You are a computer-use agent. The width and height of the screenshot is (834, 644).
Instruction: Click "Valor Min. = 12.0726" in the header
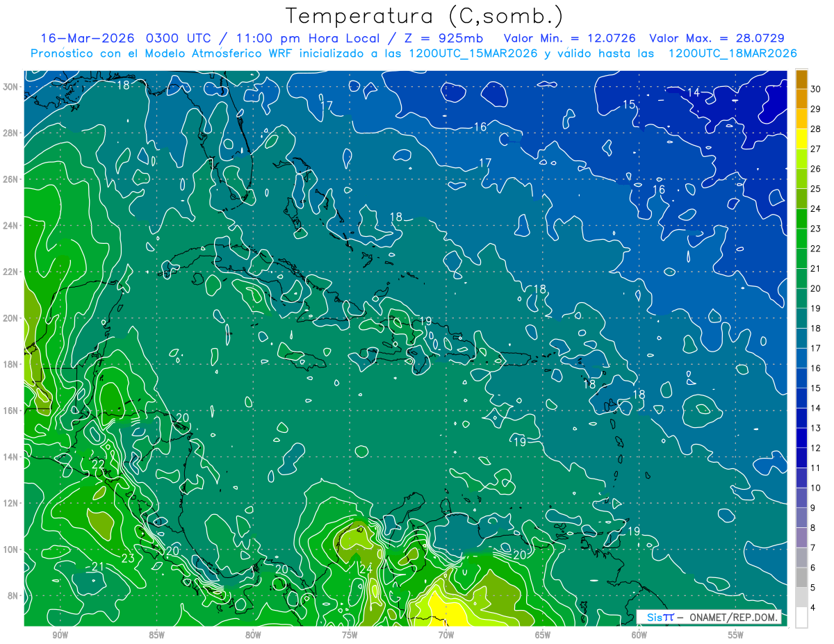click(569, 38)
